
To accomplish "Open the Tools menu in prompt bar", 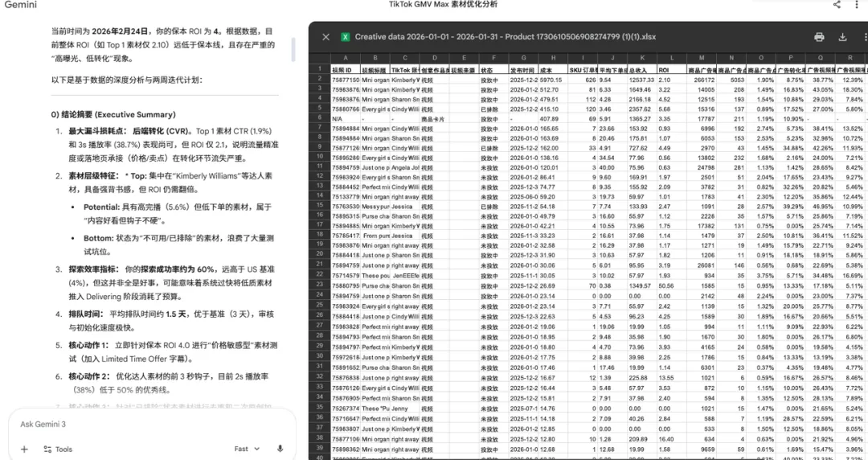I will coord(58,449).
